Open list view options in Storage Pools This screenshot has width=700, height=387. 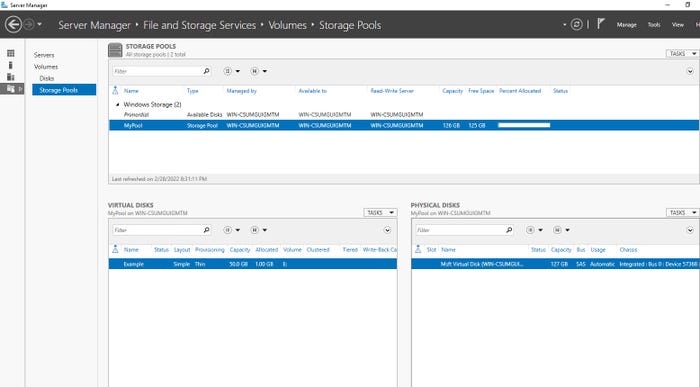click(x=232, y=71)
